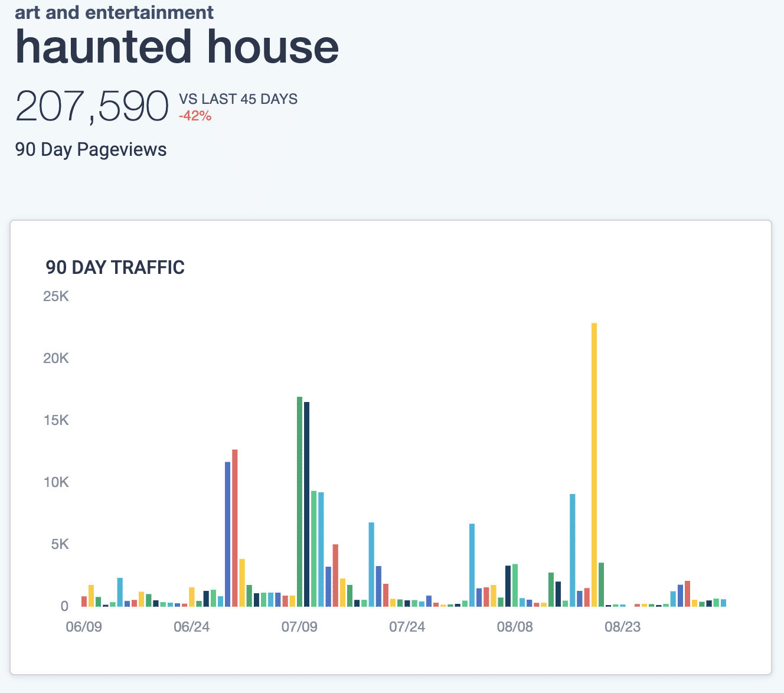Click the 20K y-axis label
Image resolution: width=784 pixels, height=693 pixels.
(56, 358)
